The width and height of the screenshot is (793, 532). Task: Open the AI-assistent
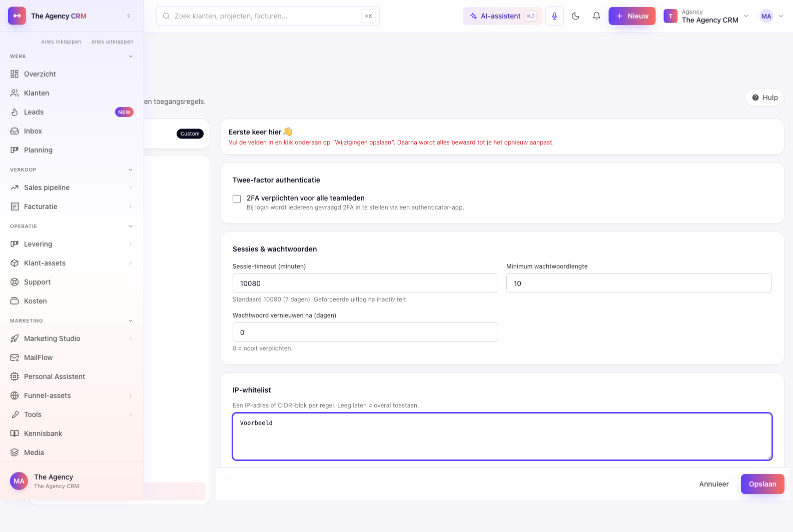502,16
